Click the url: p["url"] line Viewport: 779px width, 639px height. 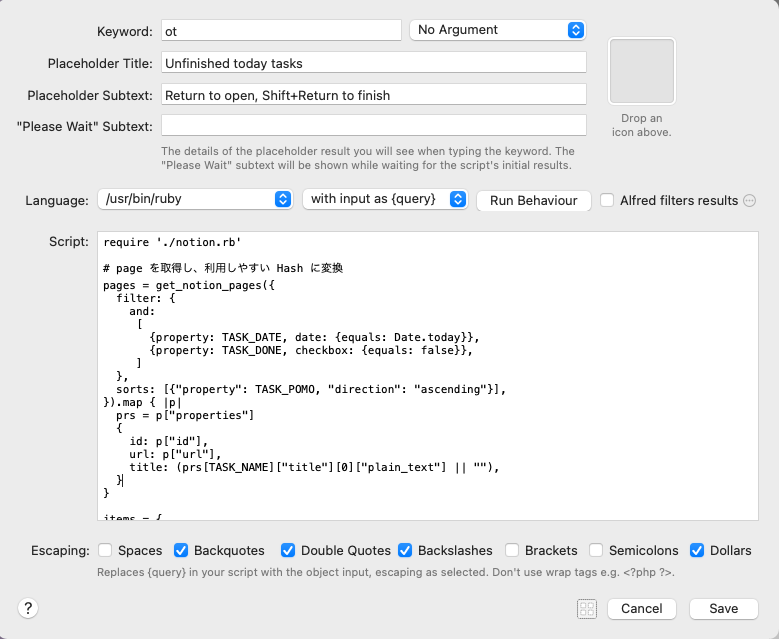[175, 454]
